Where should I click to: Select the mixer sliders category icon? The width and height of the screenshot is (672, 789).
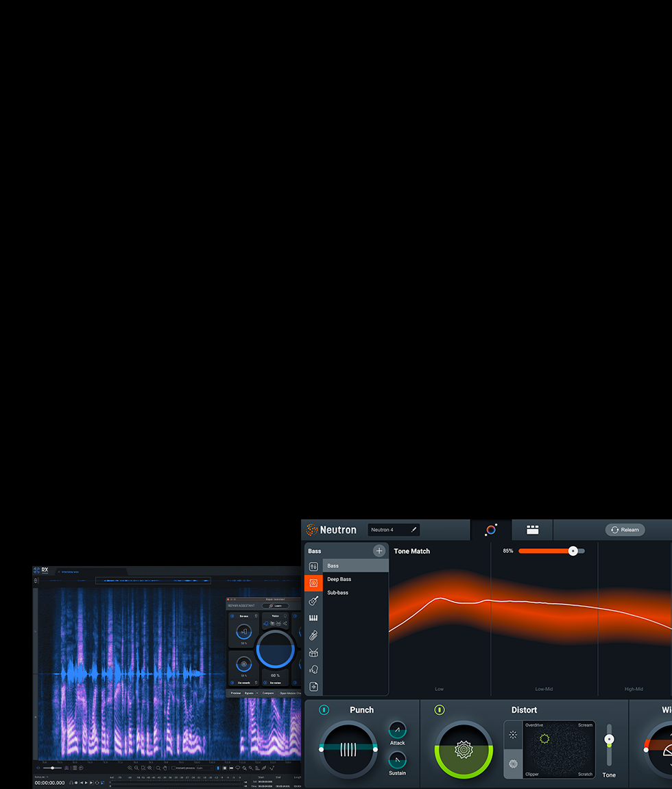point(313,567)
